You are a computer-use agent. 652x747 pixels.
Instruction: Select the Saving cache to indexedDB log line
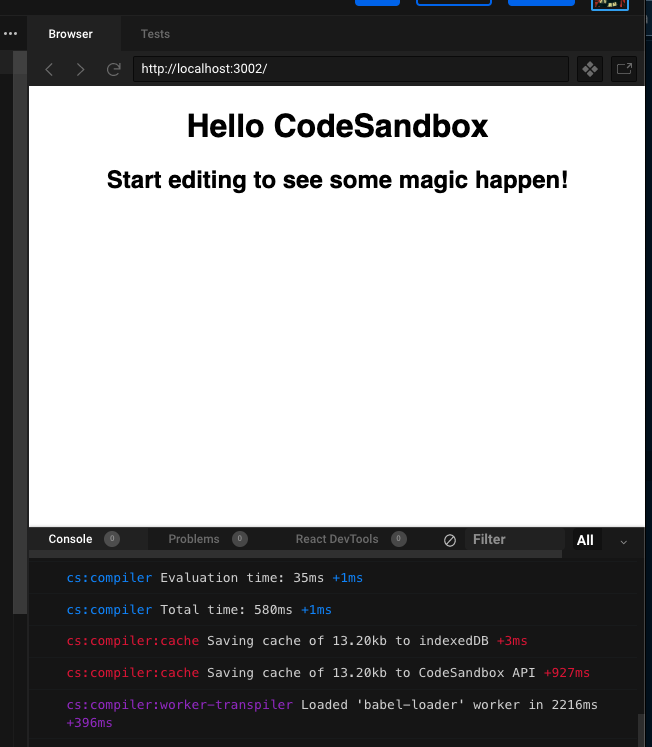(333, 641)
